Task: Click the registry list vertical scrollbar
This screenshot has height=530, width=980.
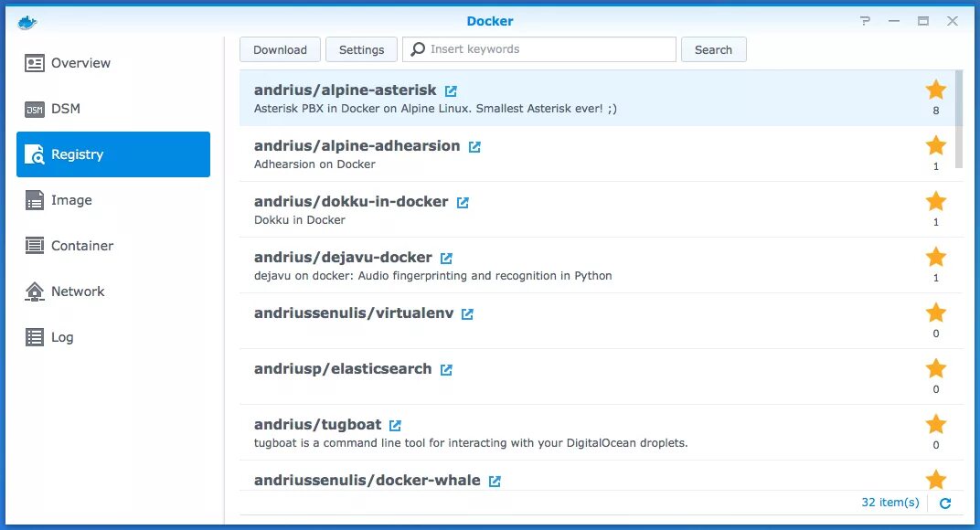Action: 959,119
